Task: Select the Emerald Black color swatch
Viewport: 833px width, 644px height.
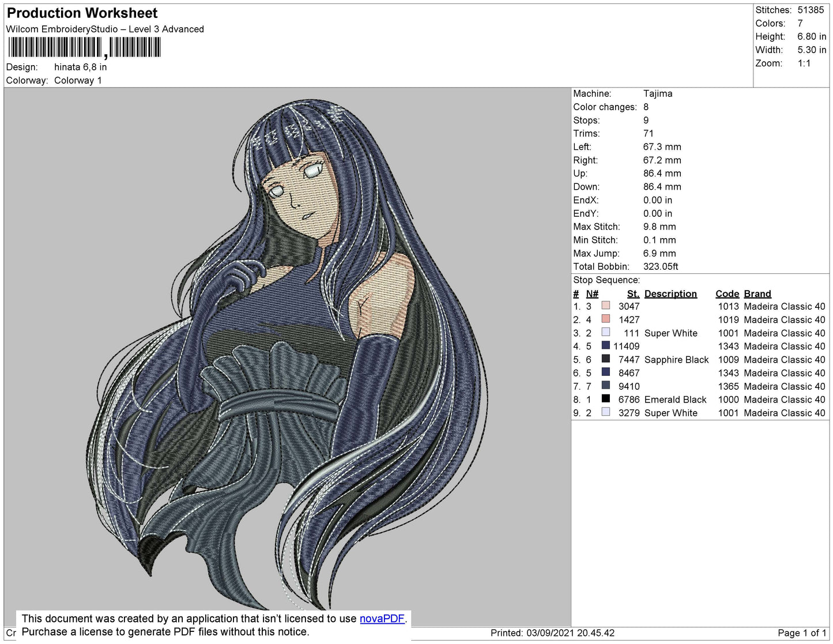Action: point(605,398)
